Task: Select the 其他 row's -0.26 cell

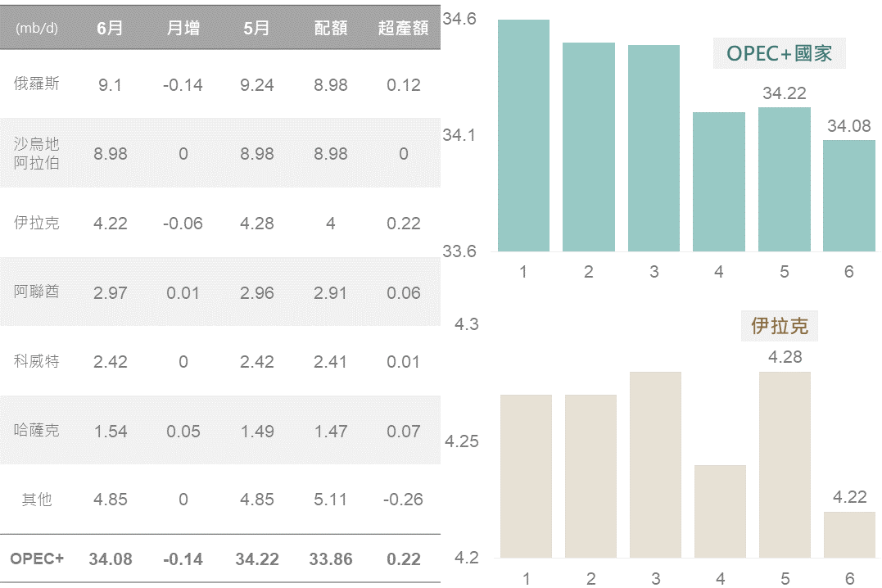Action: coord(403,500)
